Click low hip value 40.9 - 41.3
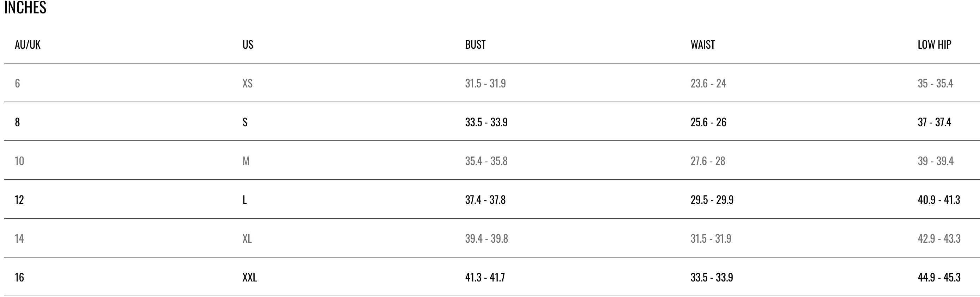 pos(938,200)
